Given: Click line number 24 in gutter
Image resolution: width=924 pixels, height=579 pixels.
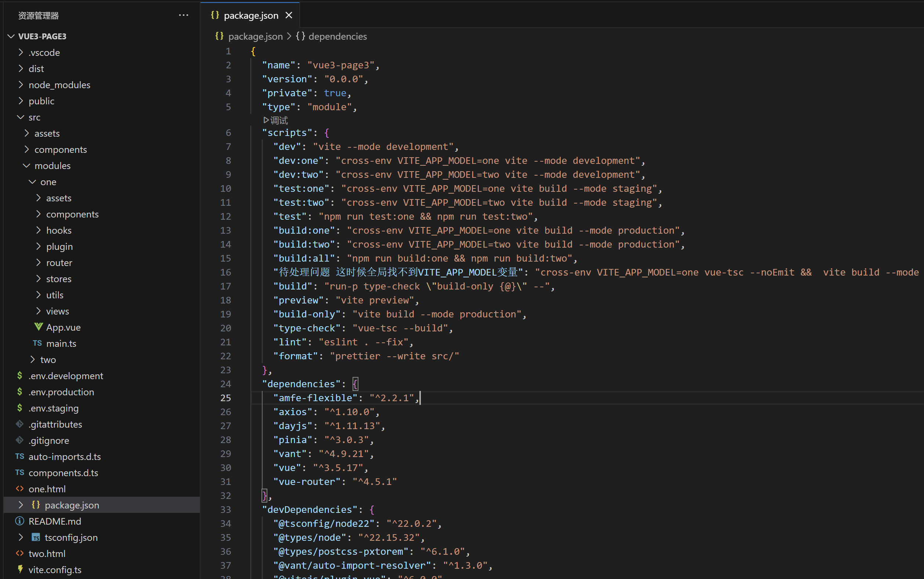Looking at the screenshot, I should 225,384.
